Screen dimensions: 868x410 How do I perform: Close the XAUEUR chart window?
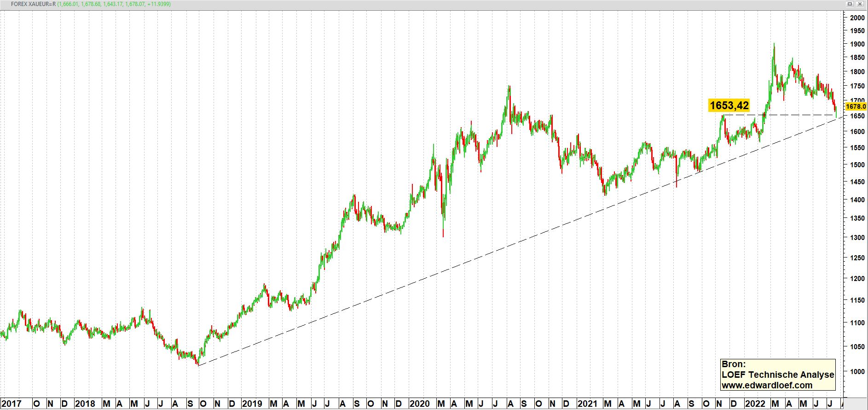click(859, 4)
